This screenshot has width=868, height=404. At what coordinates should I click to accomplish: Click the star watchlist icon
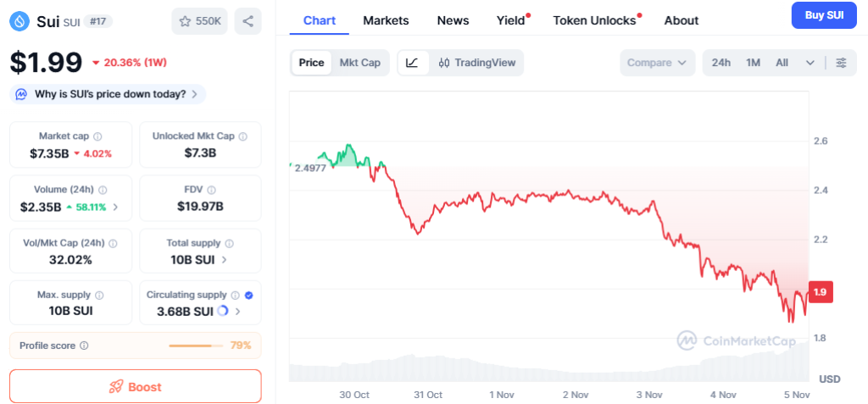coord(186,20)
